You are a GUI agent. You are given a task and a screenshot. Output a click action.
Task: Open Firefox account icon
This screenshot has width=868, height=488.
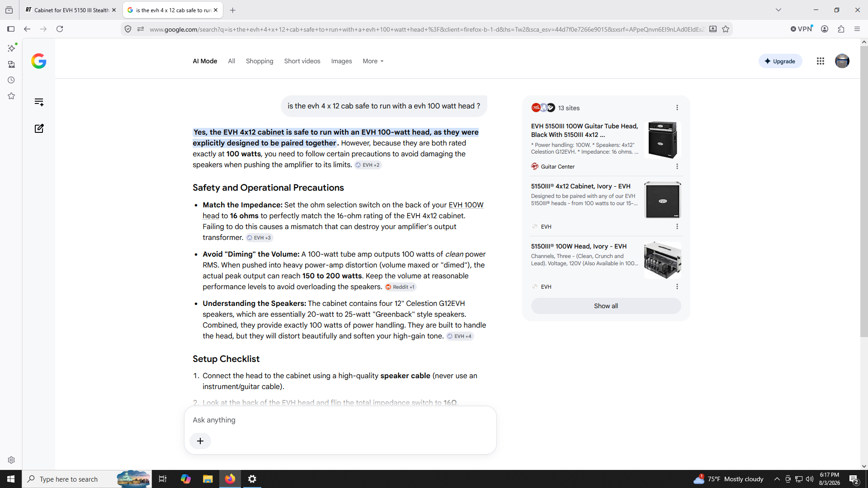click(825, 29)
